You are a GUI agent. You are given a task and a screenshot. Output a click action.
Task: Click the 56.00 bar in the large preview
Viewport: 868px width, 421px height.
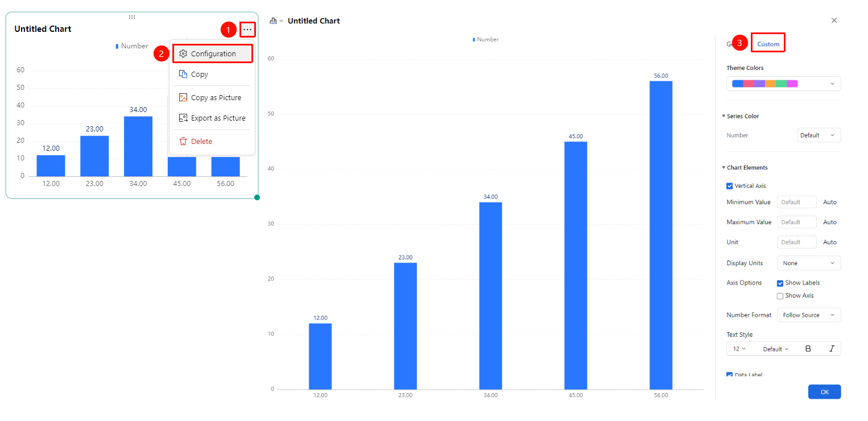660,235
